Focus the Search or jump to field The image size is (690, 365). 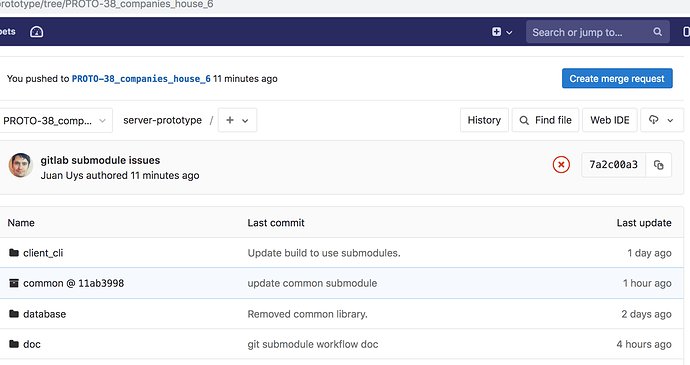pyautogui.click(x=598, y=32)
